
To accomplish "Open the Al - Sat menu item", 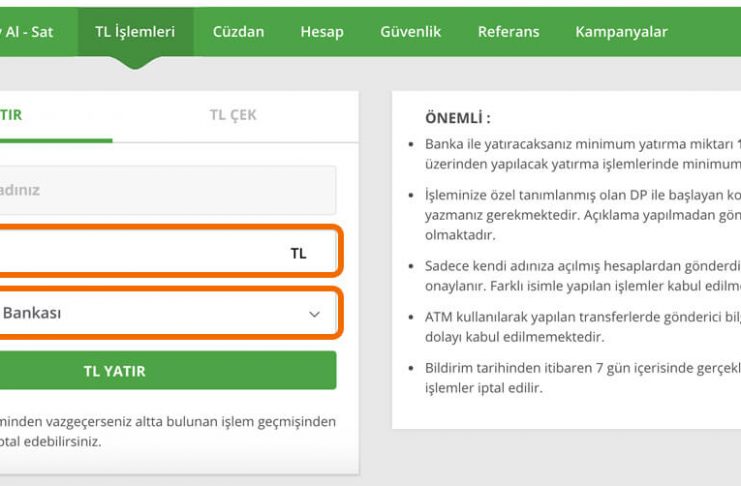I will point(28,32).
